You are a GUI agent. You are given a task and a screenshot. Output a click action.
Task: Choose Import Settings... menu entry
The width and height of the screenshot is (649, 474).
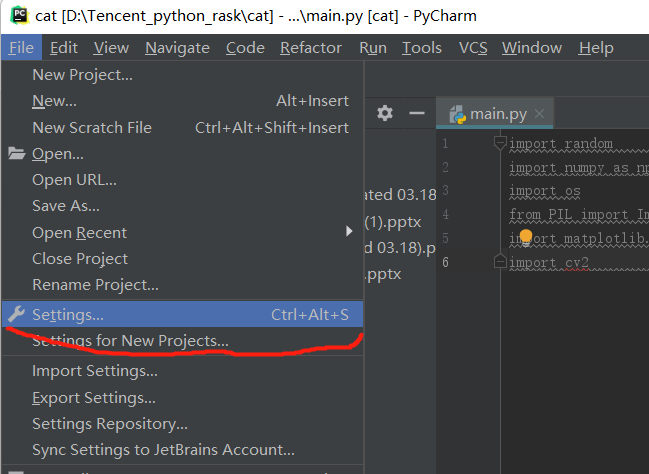point(183,371)
